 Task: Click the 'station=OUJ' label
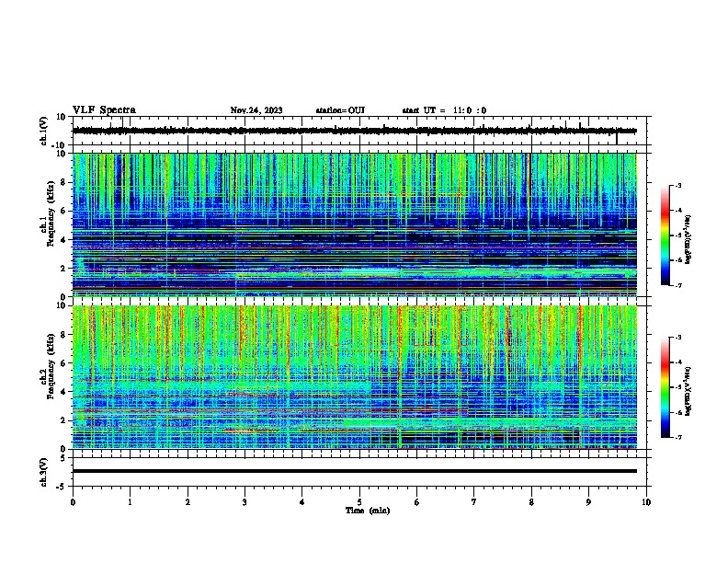coord(340,110)
